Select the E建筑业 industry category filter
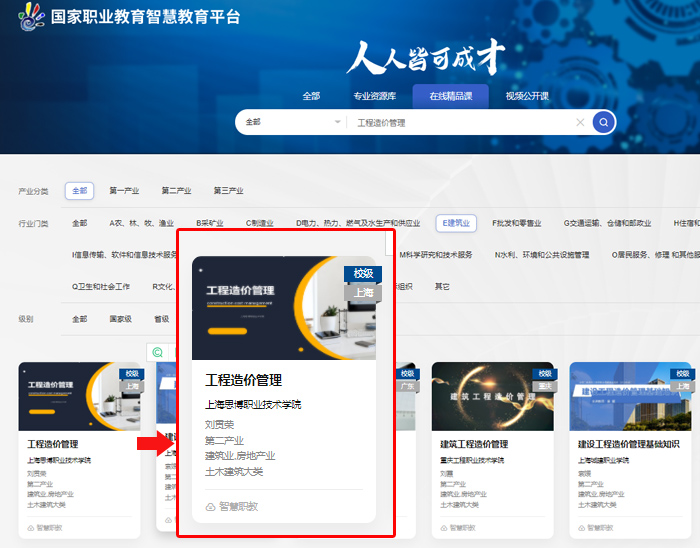 pyautogui.click(x=456, y=223)
